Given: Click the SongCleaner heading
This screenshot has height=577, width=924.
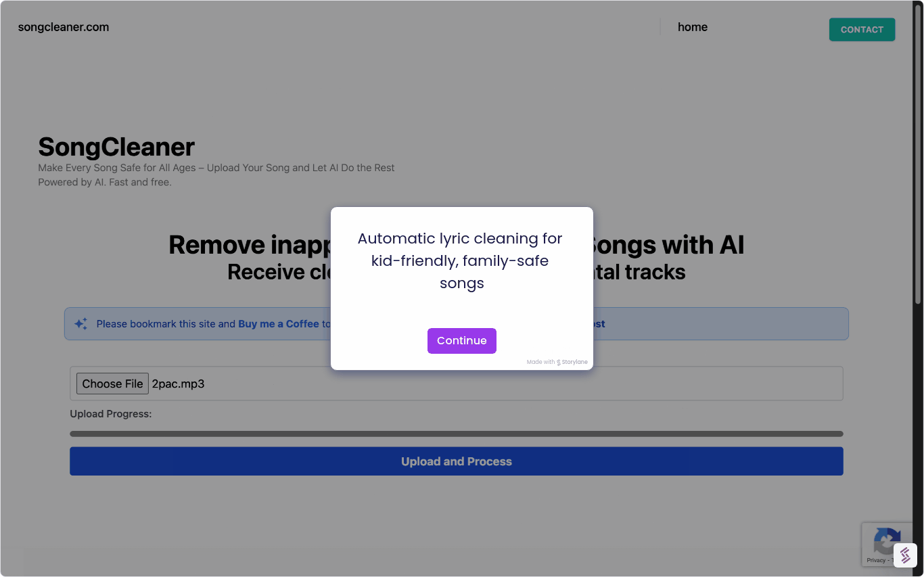Looking at the screenshot, I should point(116,147).
